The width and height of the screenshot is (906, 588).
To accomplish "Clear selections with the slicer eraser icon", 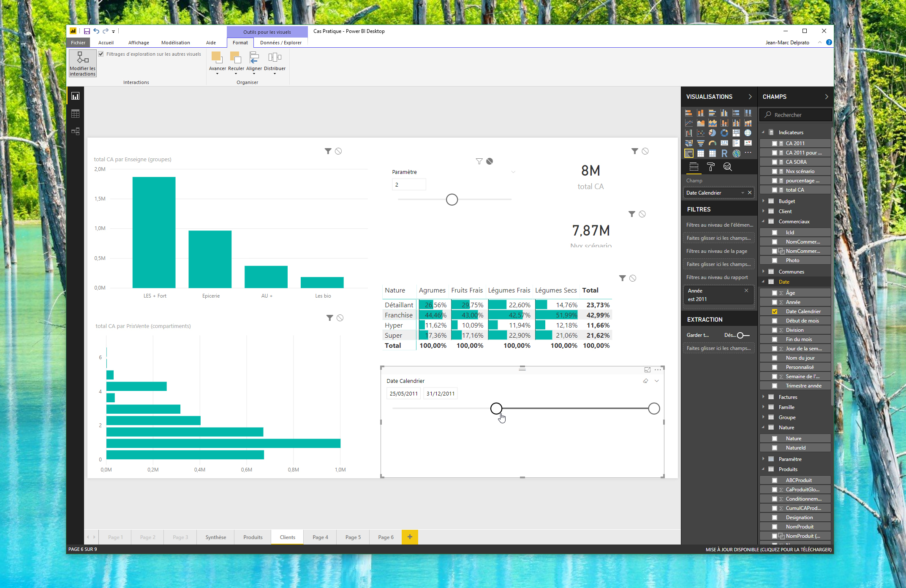I will pos(645,381).
